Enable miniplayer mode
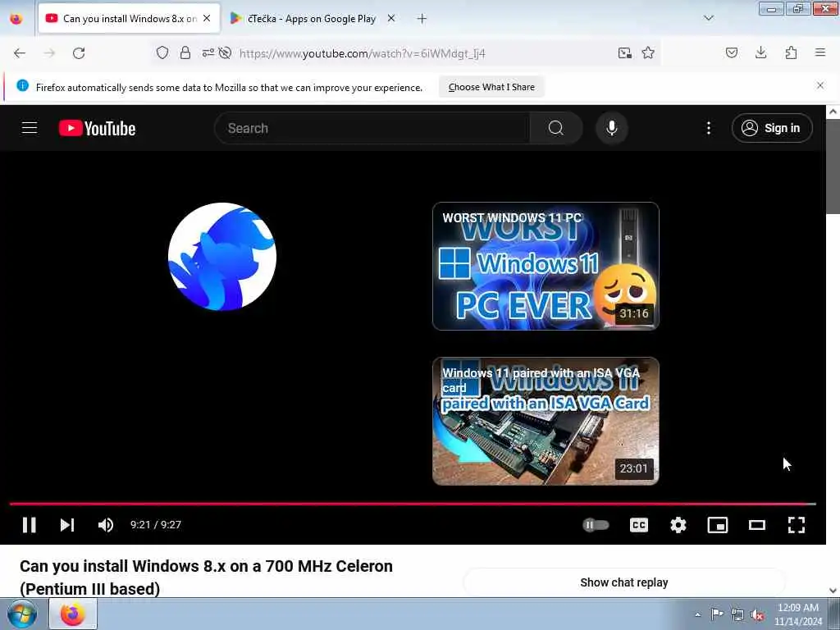840x630 pixels. (x=717, y=525)
